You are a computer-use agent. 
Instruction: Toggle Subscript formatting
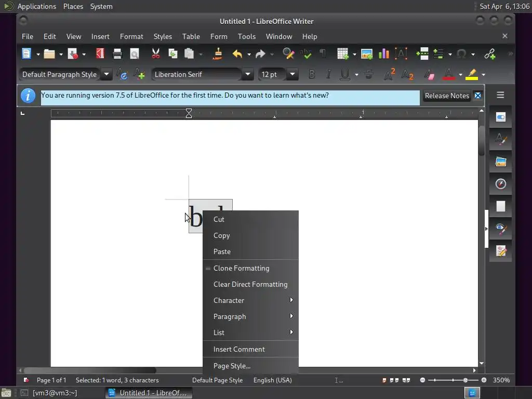(x=407, y=74)
